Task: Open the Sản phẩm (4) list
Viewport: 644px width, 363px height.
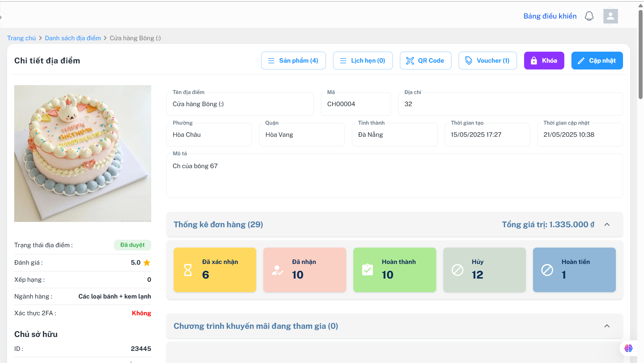Action: (x=294, y=61)
